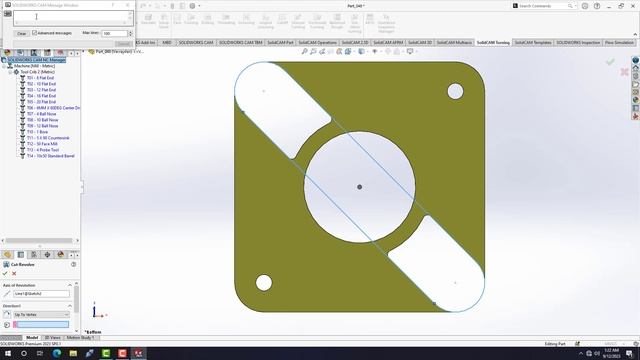Open the Windows notification center icon
Image resolution: width=640 pixels, height=360 pixels.
coord(629,353)
